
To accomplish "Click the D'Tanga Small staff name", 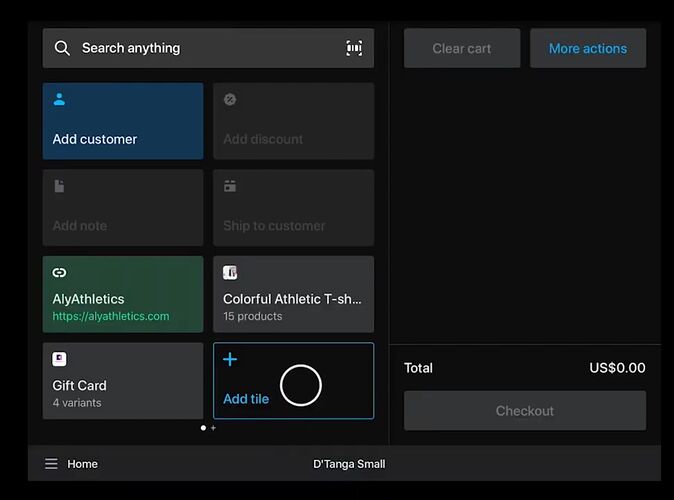I will point(349,464).
